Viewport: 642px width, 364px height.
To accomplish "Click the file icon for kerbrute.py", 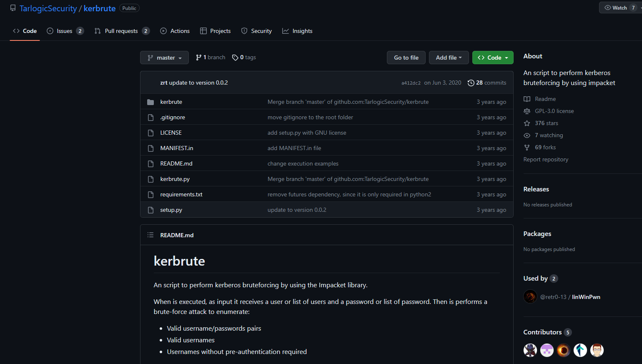I will [150, 179].
